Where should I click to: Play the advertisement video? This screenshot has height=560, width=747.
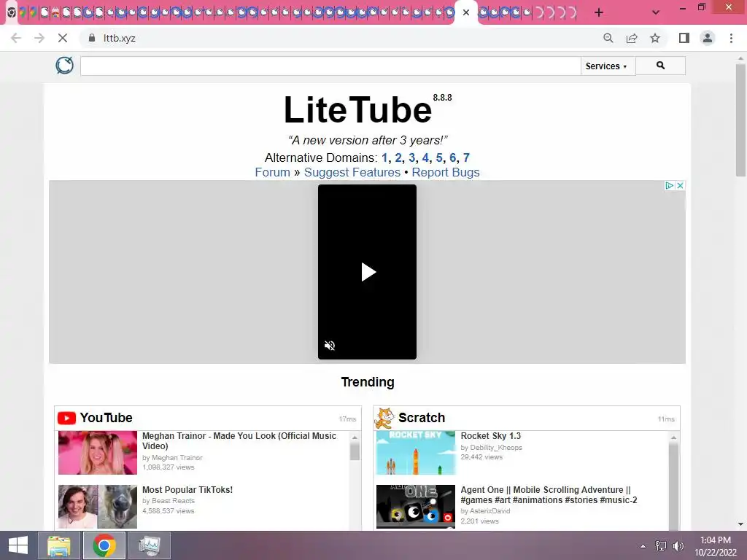click(368, 272)
